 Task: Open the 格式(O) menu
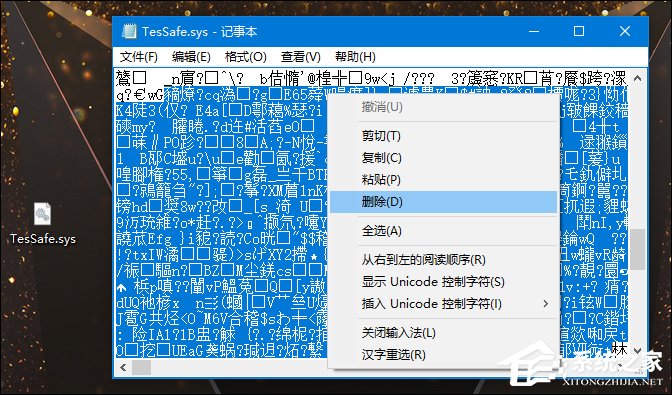[x=246, y=57]
